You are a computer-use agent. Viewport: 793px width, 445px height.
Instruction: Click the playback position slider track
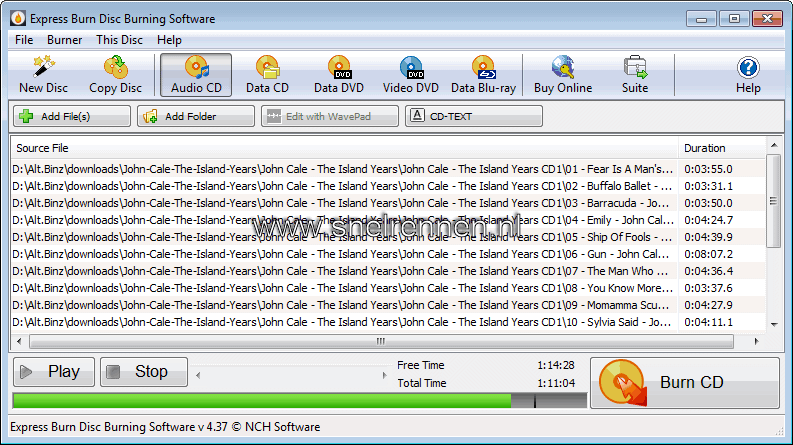tap(291, 375)
